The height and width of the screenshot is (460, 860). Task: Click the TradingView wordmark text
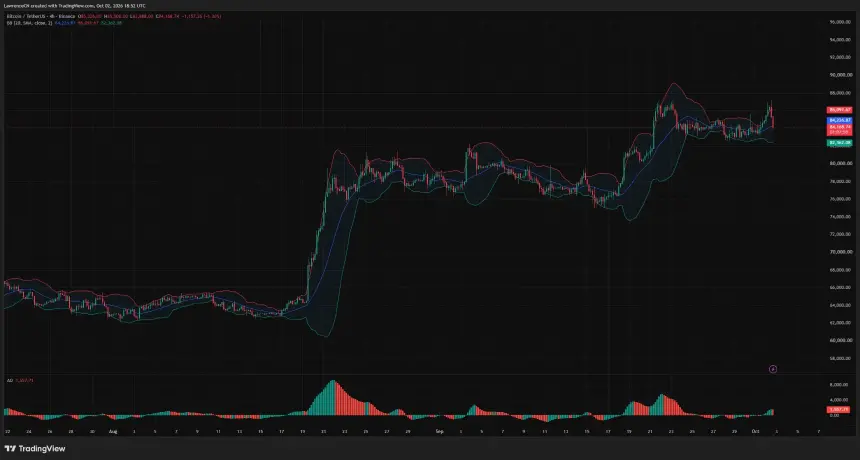point(42,449)
